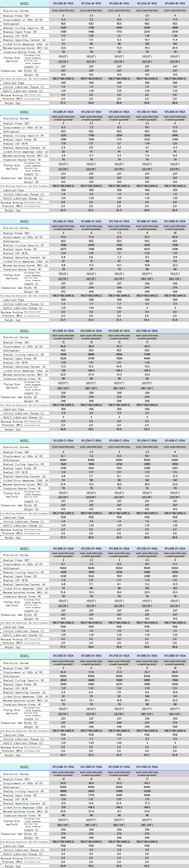The height and width of the screenshot is (868, 189).
Task: Select the 7900 cooling capacity cell
Action: pyautogui.click(x=175, y=680)
